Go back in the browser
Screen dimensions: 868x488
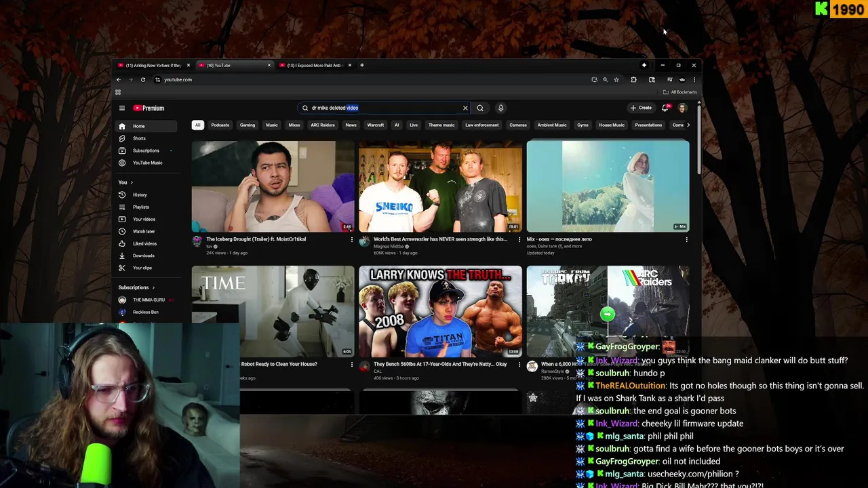tap(119, 79)
